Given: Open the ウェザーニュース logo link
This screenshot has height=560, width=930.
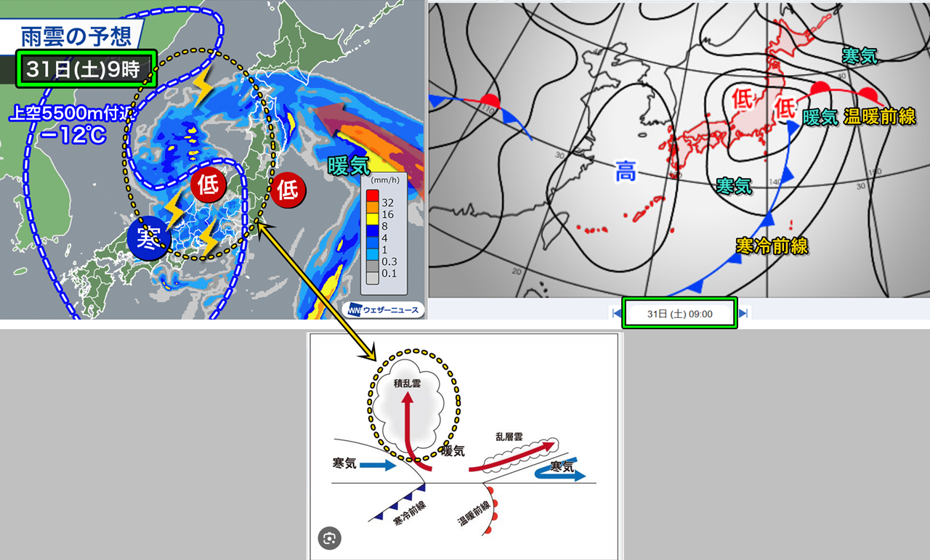Looking at the screenshot, I should pos(384,309).
